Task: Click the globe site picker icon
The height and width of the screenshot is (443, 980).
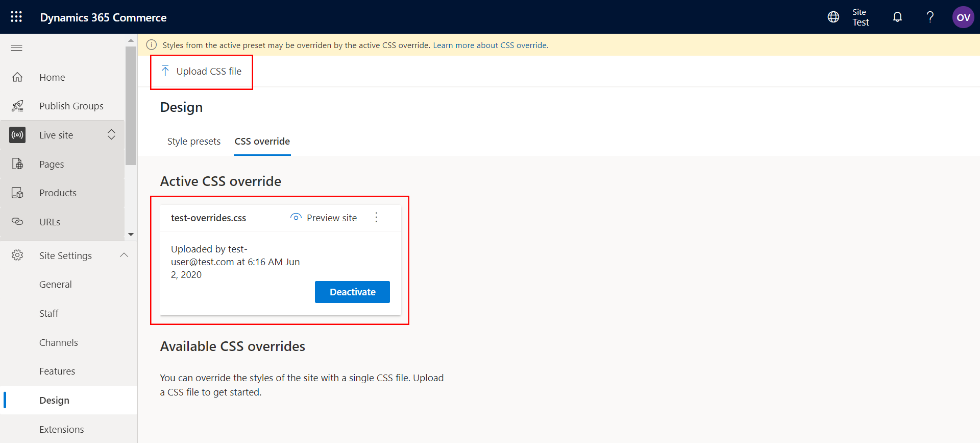Action: 833,17
